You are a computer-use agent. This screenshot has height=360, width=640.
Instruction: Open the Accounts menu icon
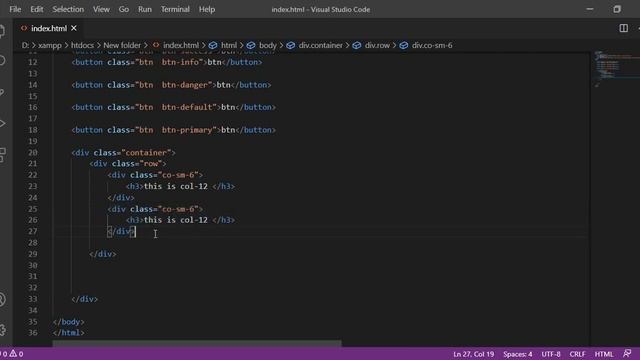pyautogui.click(x=2, y=299)
